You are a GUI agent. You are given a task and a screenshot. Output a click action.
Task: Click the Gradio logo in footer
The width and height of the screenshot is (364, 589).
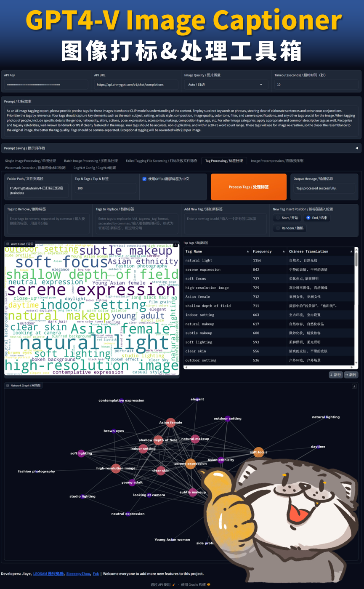209,584
